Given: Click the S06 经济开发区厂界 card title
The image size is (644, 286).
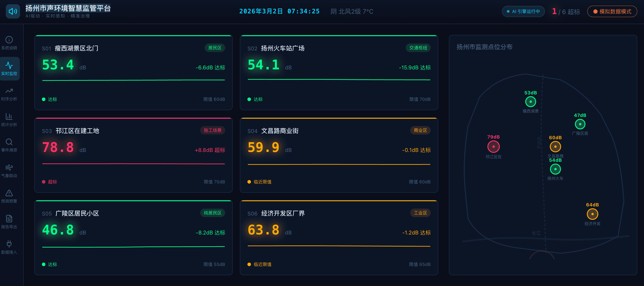Looking at the screenshot, I should (x=283, y=213).
